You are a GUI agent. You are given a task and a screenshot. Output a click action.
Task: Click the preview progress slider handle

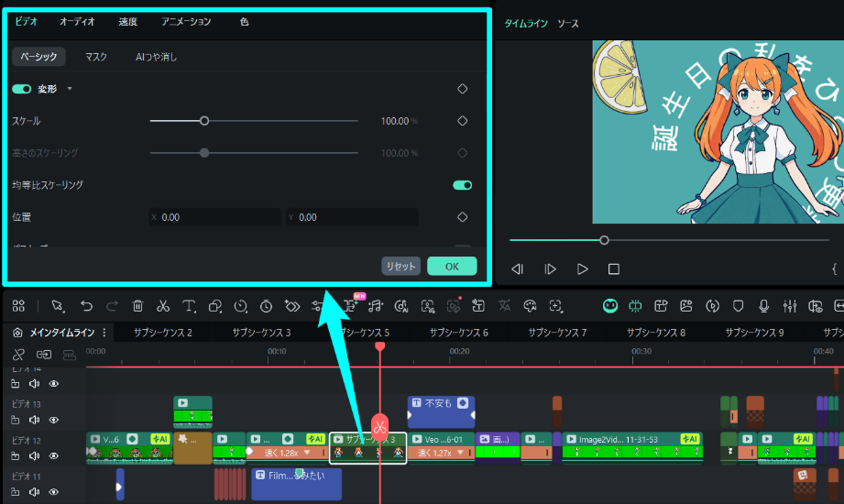(605, 240)
